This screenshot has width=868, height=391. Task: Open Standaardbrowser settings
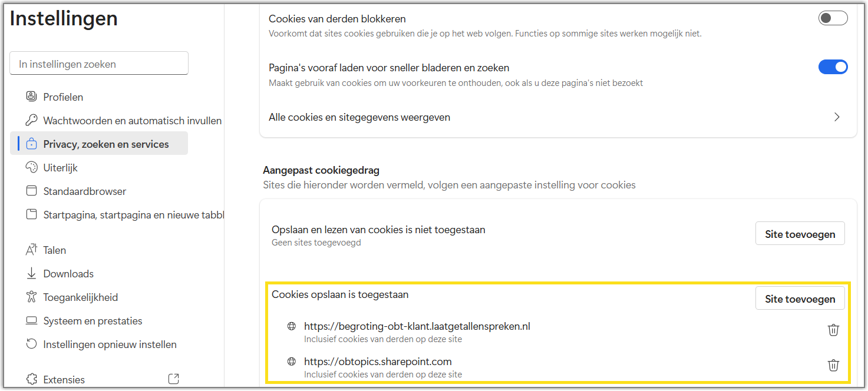pyautogui.click(x=84, y=191)
